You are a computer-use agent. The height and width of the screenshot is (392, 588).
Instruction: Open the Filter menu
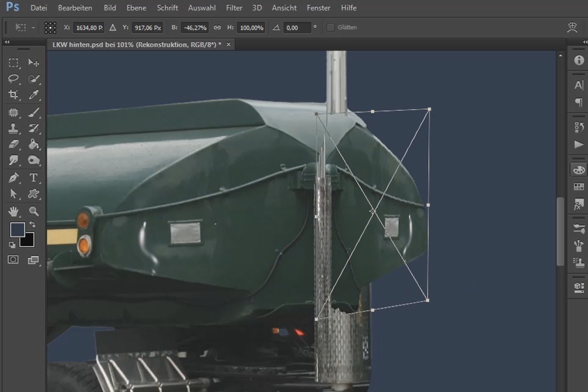pyautogui.click(x=234, y=8)
